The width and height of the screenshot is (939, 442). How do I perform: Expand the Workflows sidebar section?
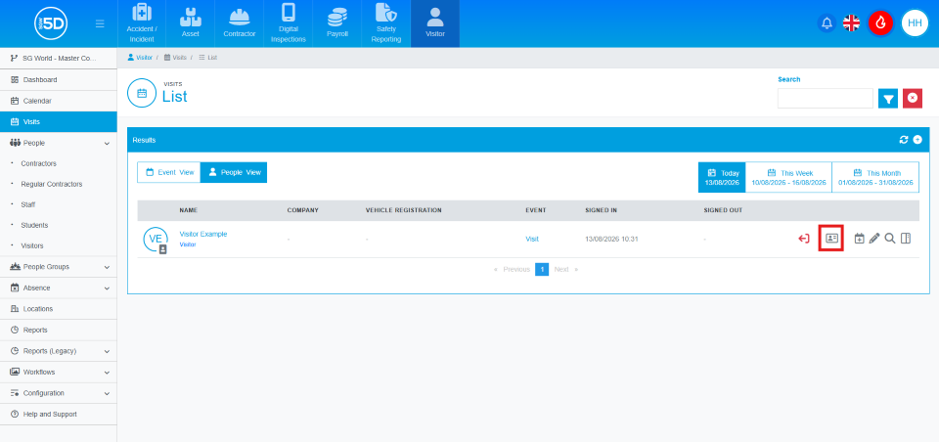click(x=58, y=372)
